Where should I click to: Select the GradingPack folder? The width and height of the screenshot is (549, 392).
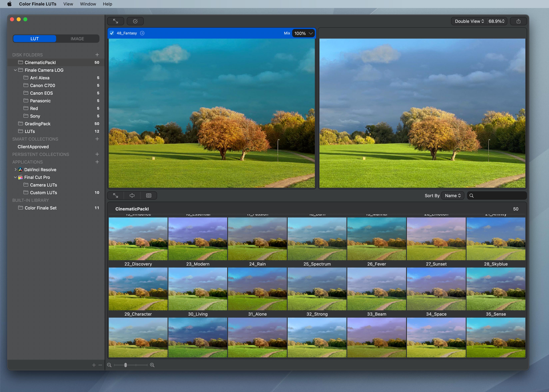[x=56, y=124]
